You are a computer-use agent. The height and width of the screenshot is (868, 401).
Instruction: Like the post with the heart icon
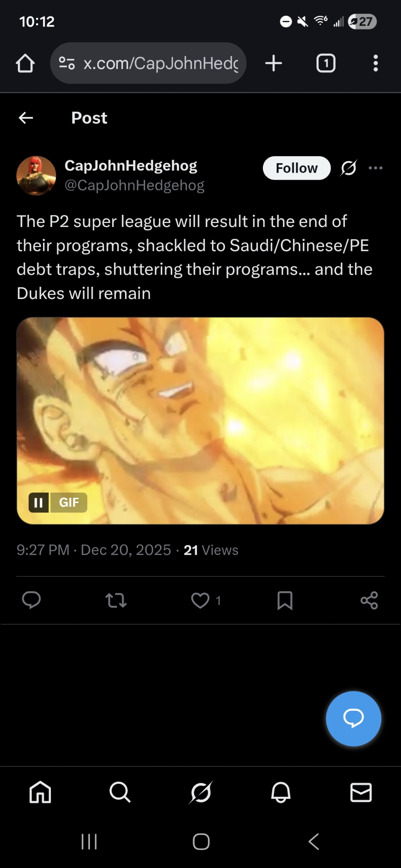click(x=200, y=600)
